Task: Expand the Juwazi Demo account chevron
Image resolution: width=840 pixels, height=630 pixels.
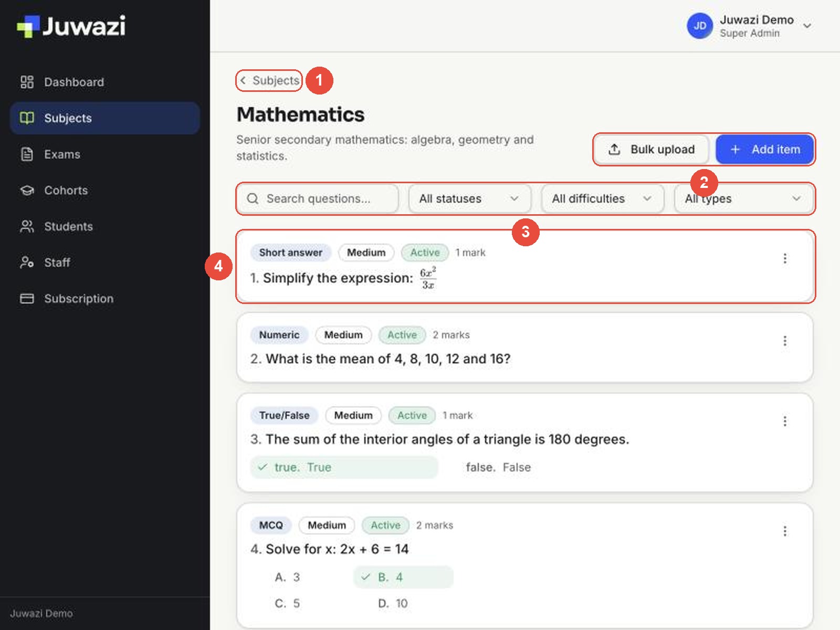Action: [x=807, y=26]
